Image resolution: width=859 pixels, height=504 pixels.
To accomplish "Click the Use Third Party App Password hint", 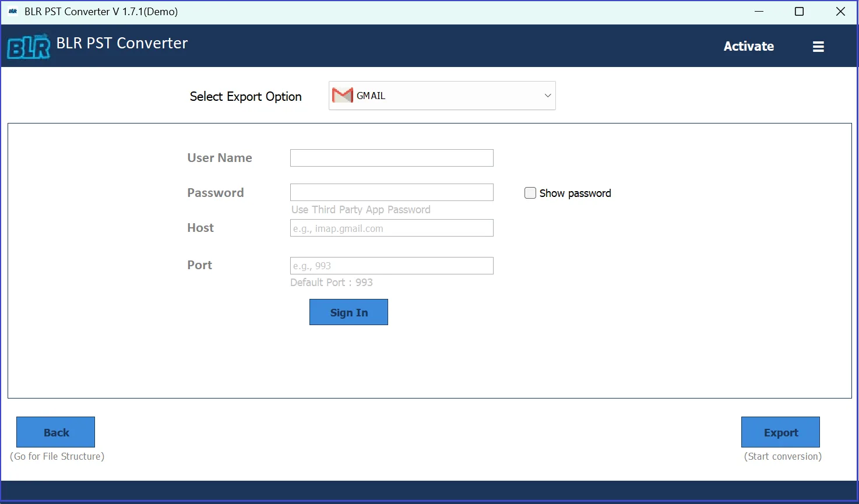I will point(360,209).
